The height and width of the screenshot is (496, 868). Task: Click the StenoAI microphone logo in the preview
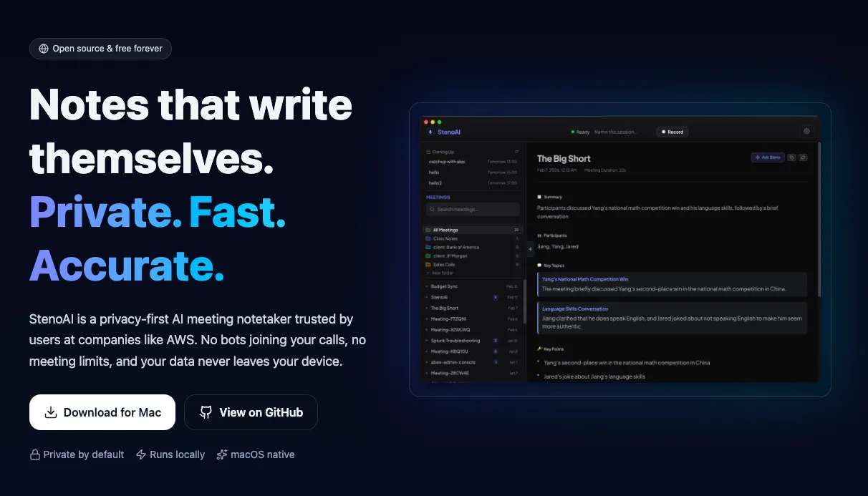tap(430, 132)
